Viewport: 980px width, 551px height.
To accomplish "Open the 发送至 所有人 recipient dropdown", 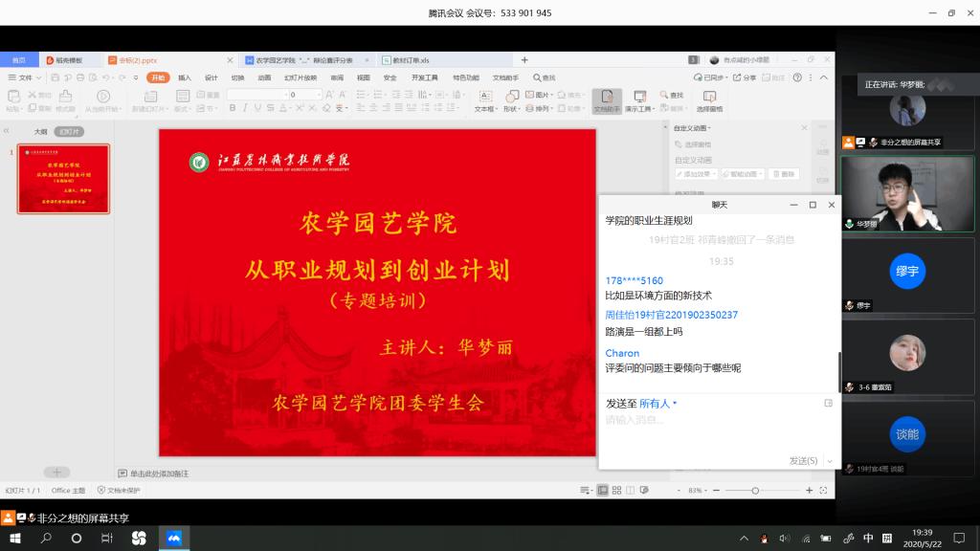I will (657, 404).
